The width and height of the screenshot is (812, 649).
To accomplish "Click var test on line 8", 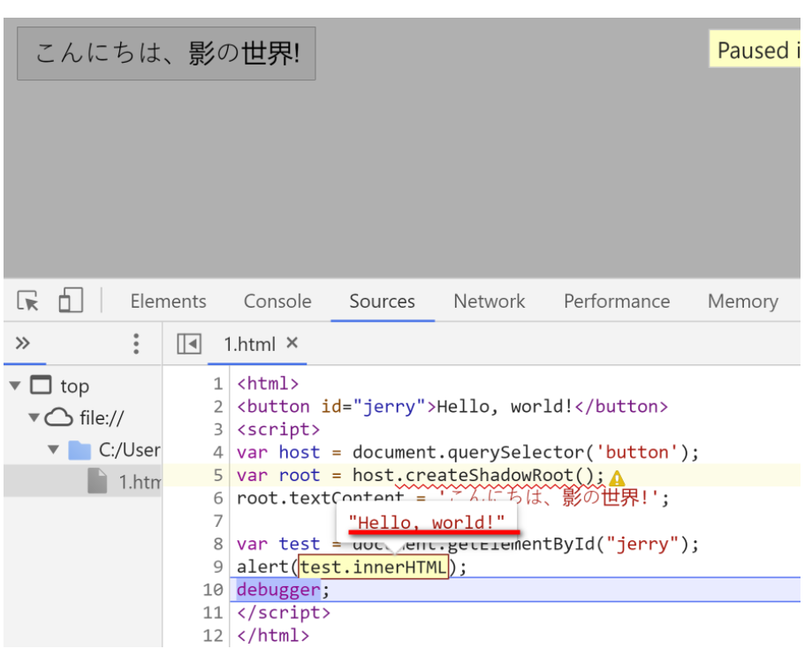I will click(x=278, y=544).
